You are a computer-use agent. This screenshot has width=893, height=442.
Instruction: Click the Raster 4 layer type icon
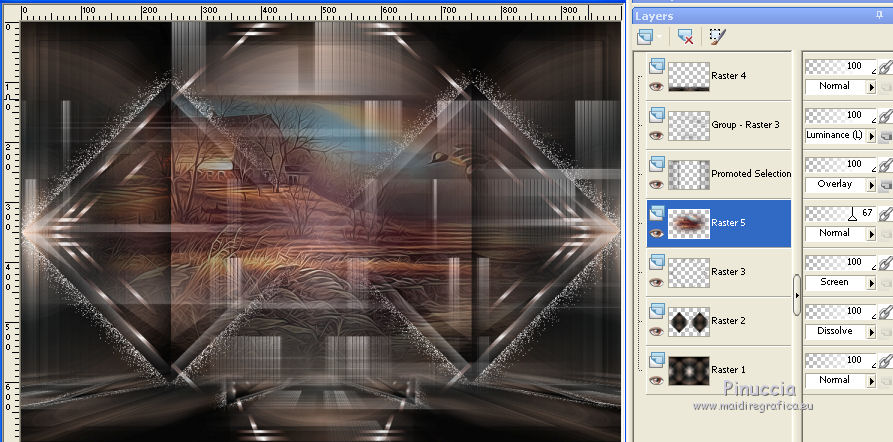coord(657,66)
